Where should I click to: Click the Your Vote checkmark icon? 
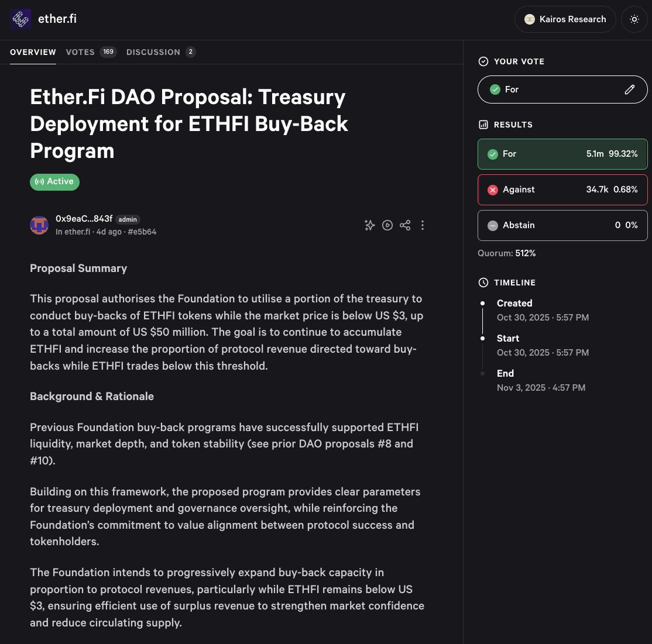click(x=483, y=61)
